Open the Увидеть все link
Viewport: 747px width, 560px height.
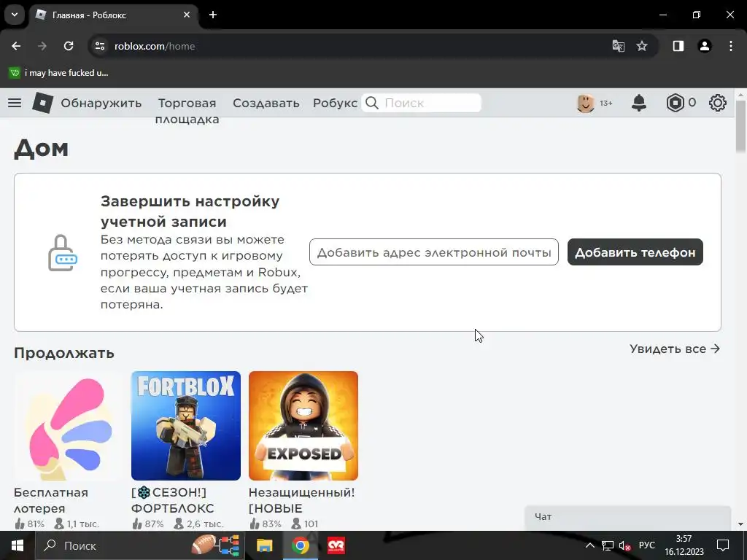click(675, 349)
